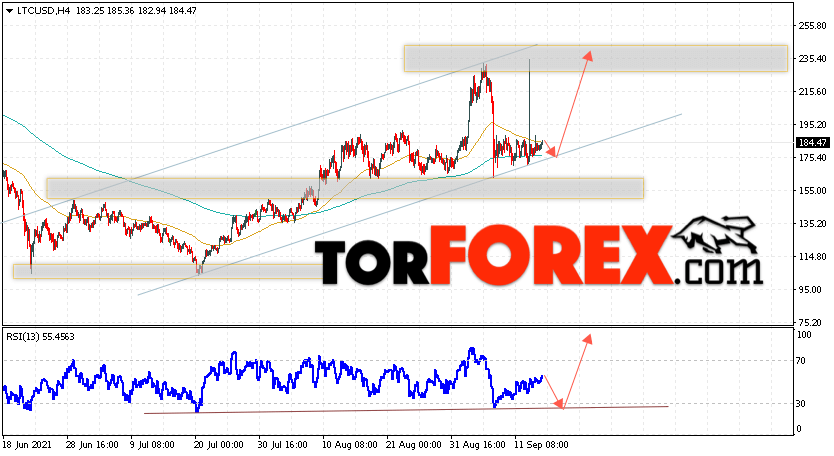The height and width of the screenshot is (456, 834).
Task: Select the RSI level 30 label
Action: (x=801, y=404)
